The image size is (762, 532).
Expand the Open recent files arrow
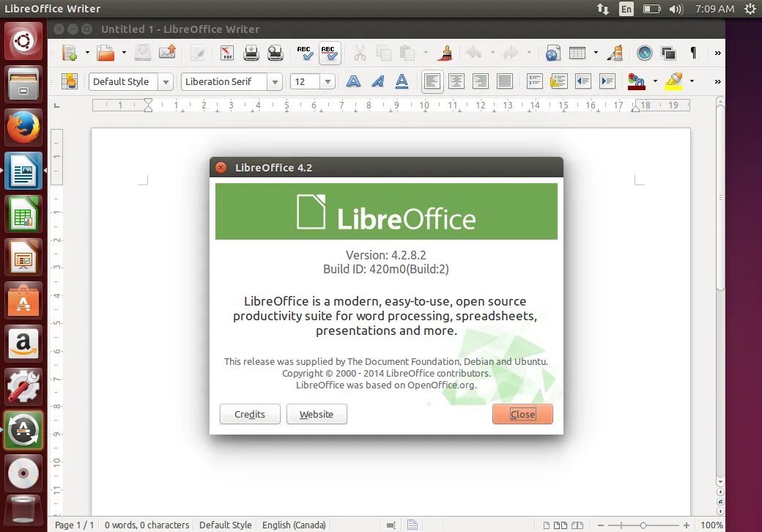tap(124, 53)
